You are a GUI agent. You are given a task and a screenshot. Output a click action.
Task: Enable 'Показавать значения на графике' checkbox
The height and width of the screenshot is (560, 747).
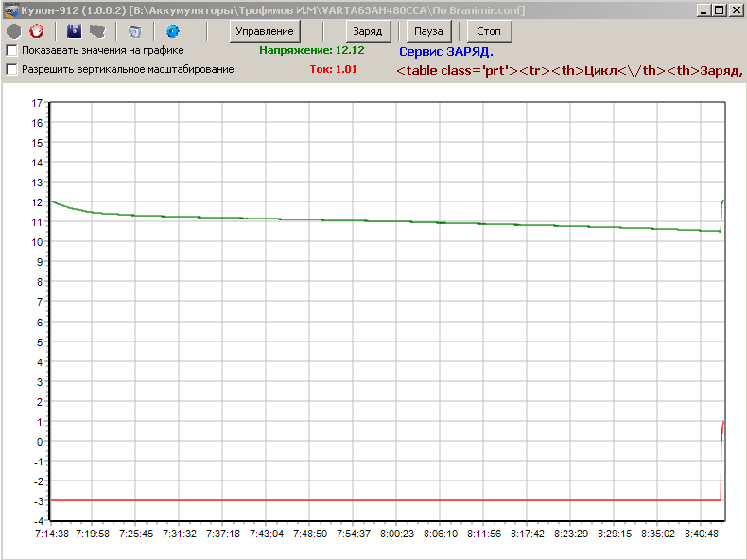11,50
